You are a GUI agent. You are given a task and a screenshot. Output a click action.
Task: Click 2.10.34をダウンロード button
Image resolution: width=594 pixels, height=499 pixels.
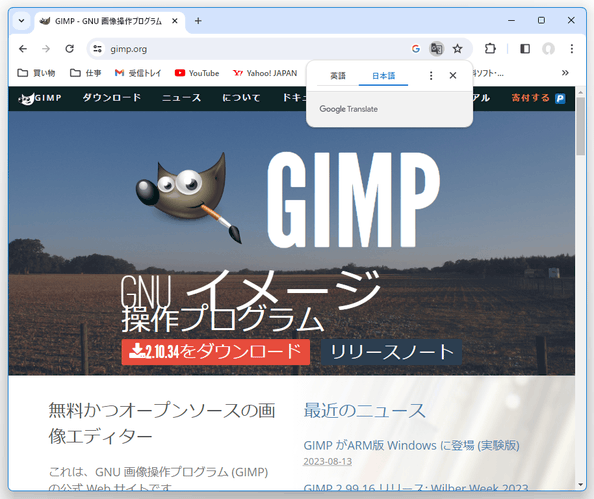[x=216, y=352]
